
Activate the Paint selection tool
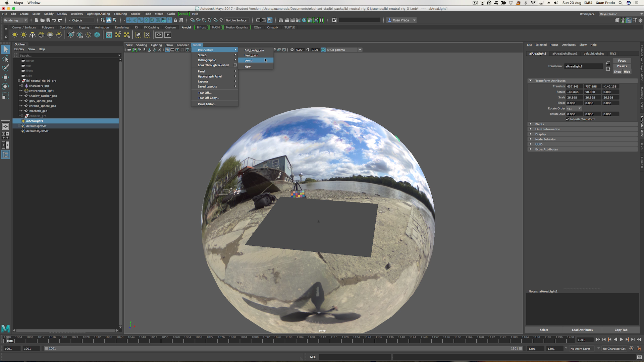click(x=6, y=68)
